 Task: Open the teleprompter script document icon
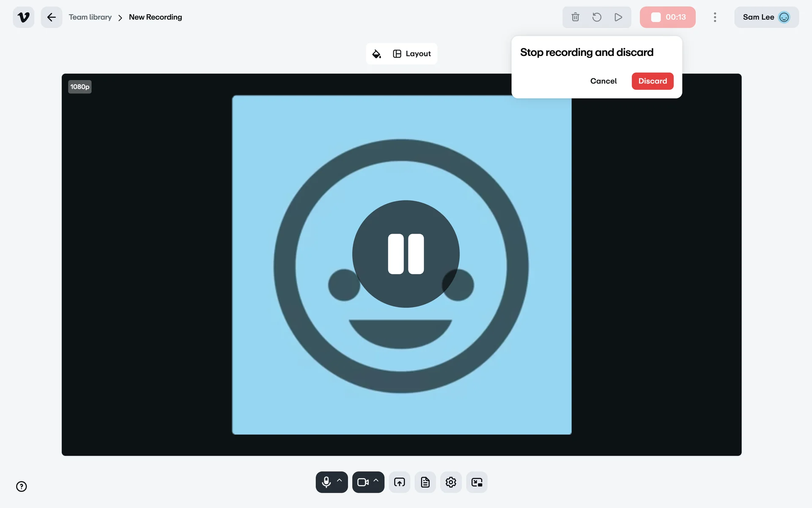point(425,482)
